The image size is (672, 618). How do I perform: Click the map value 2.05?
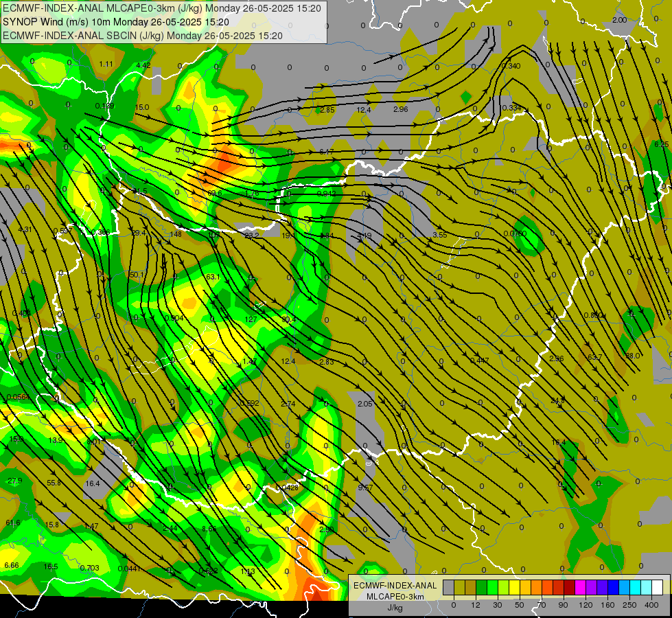(365, 404)
